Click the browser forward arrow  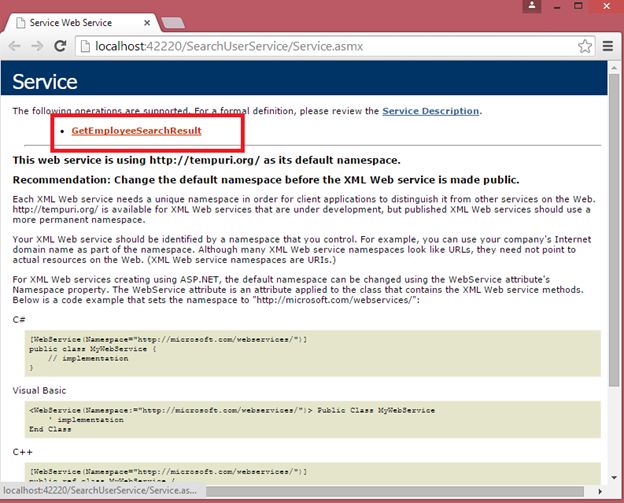(x=37, y=46)
